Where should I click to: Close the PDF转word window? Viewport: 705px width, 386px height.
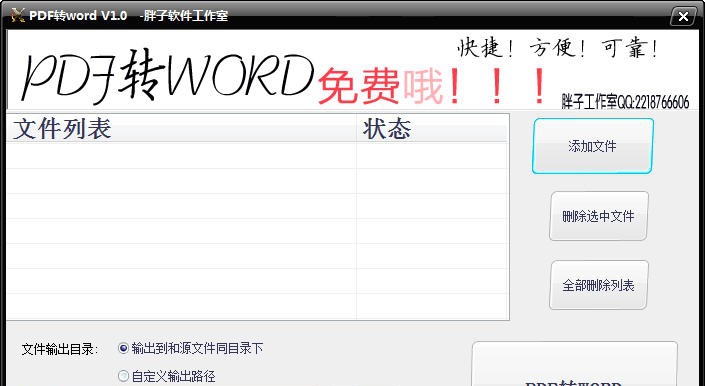click(x=683, y=16)
